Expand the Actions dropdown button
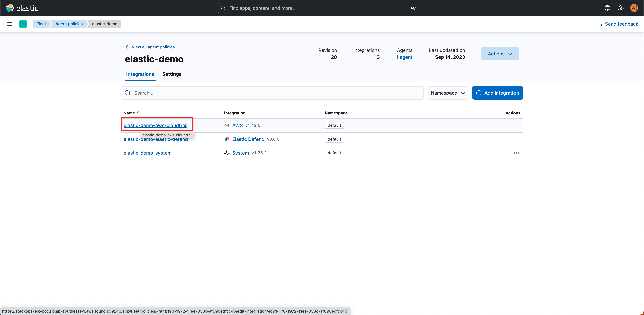 (x=500, y=54)
